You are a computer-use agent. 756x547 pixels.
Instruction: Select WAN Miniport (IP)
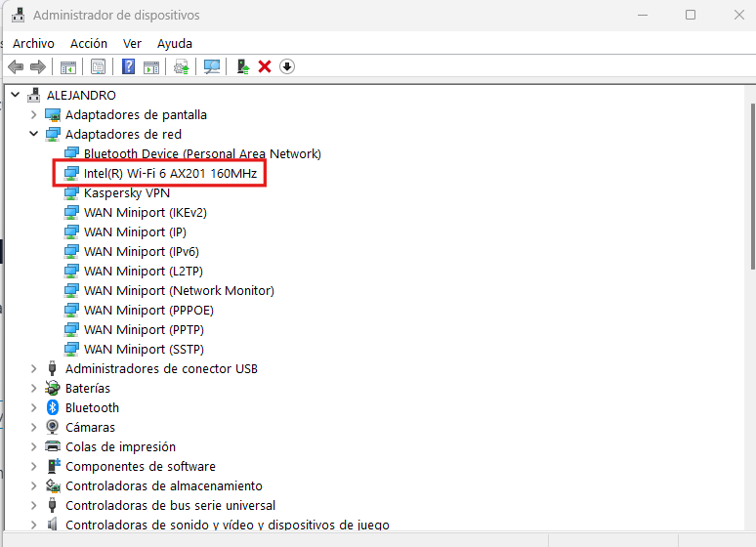pyautogui.click(x=135, y=232)
